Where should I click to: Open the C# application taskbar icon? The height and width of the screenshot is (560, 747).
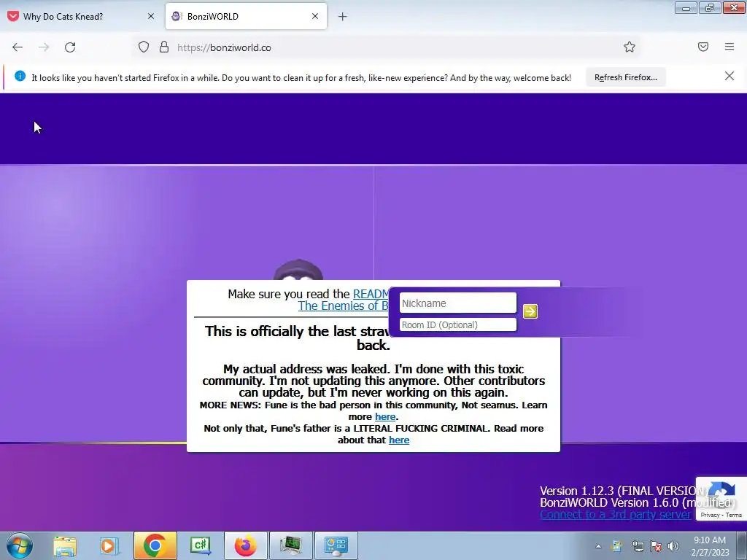200,545
